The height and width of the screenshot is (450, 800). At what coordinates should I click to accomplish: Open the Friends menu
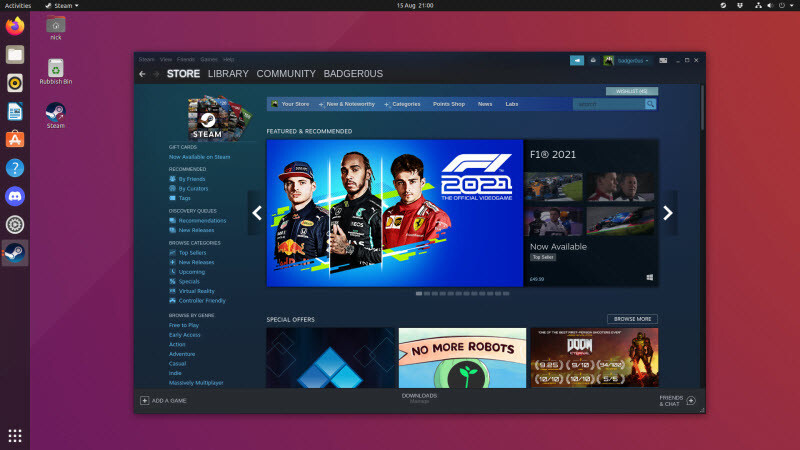pyautogui.click(x=186, y=60)
